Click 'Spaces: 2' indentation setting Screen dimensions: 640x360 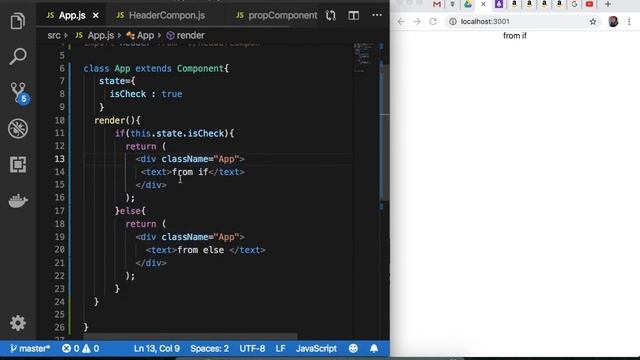(209, 349)
